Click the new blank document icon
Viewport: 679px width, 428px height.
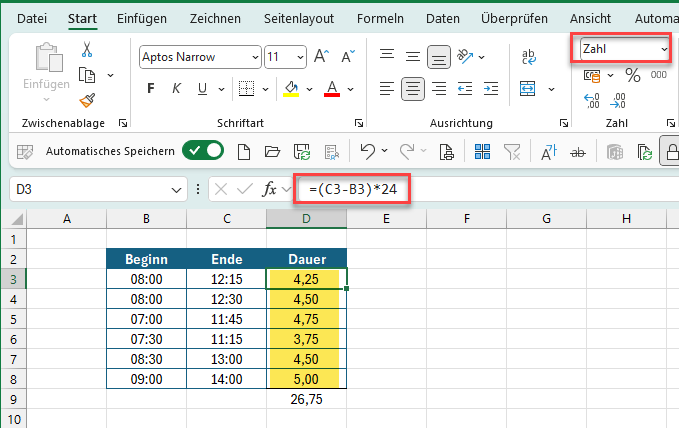[x=242, y=152]
